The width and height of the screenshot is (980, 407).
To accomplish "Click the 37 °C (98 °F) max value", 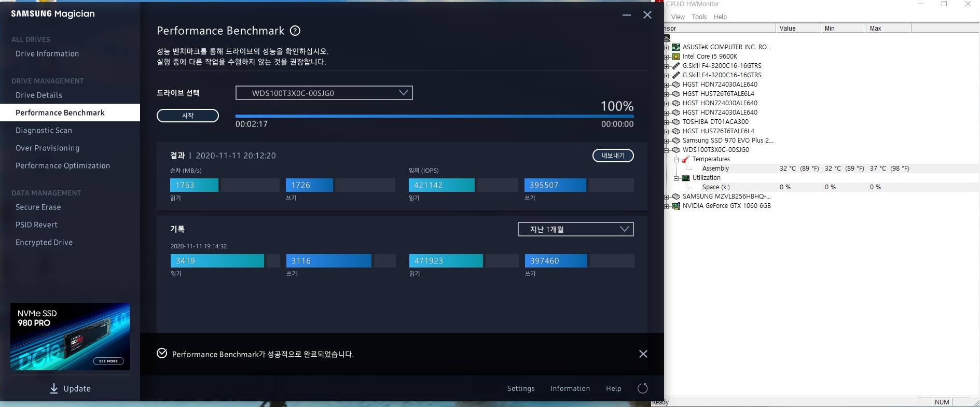I will click(889, 169).
